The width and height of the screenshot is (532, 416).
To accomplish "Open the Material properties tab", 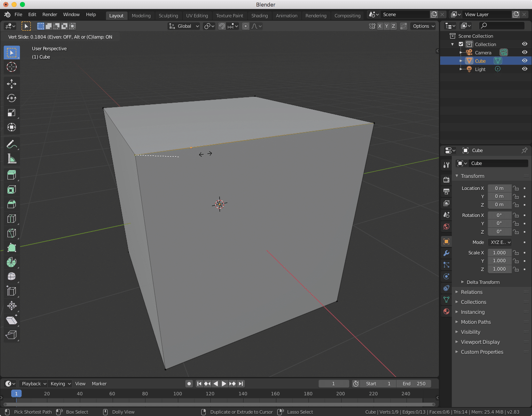I will coord(446,311).
